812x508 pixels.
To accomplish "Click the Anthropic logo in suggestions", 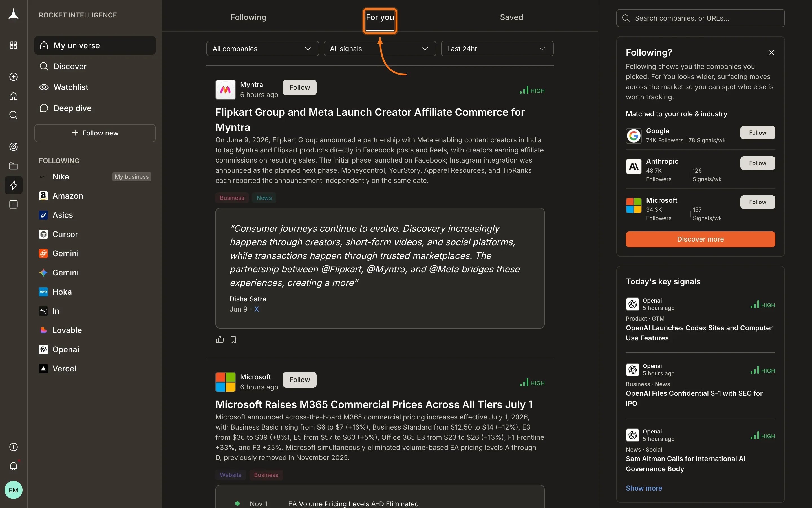I will (x=634, y=166).
